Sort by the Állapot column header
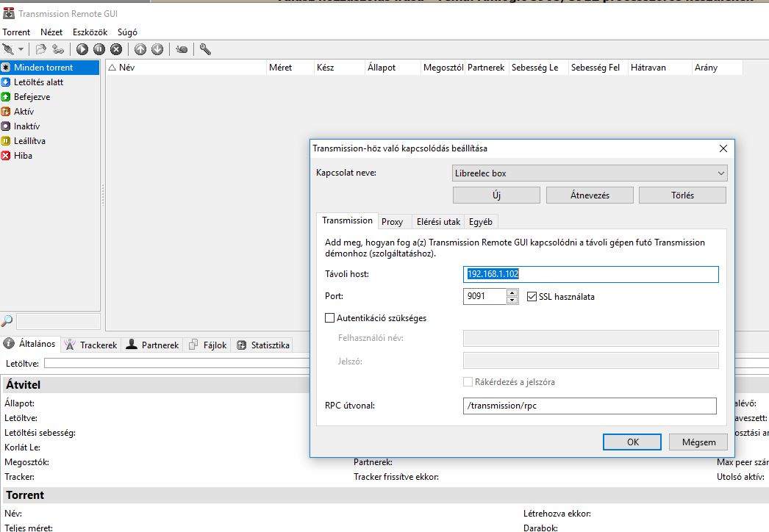769x532 pixels. pos(393,67)
